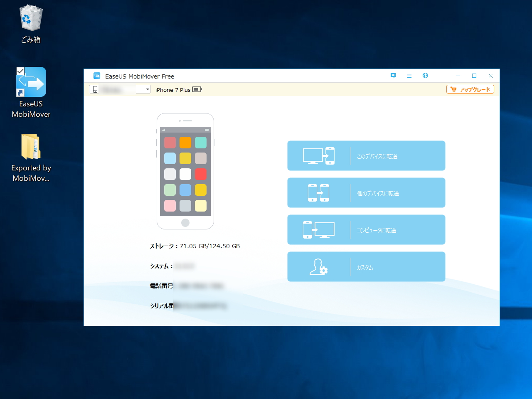Open the feedback chat icon in title bar
The image size is (532, 399).
coord(393,76)
